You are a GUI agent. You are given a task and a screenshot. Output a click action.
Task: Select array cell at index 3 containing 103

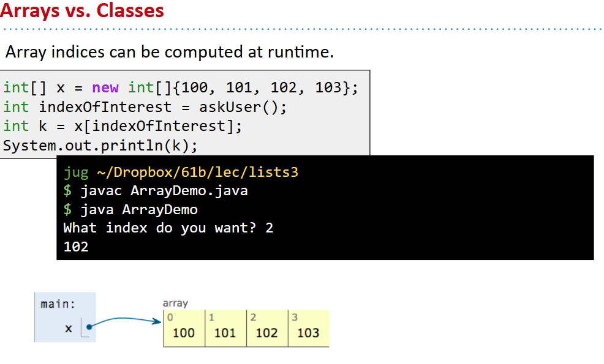coord(308,329)
